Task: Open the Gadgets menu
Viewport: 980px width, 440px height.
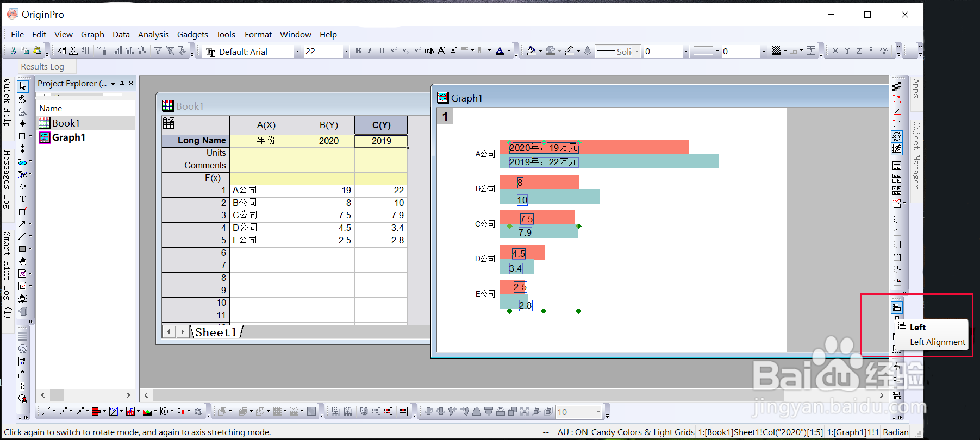Action: coord(192,34)
